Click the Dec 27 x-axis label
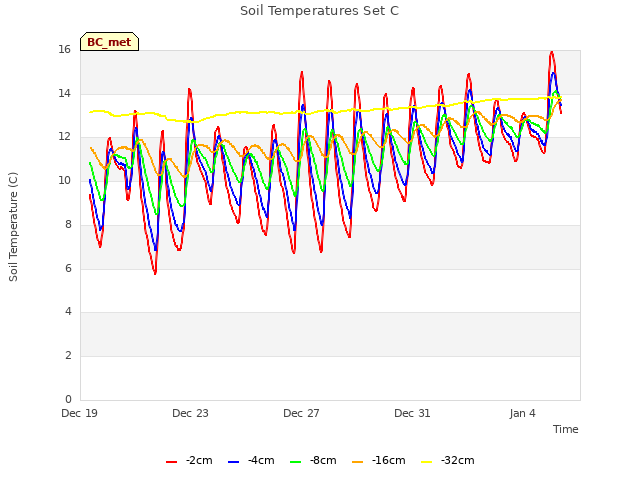This screenshot has width=640, height=480. coord(301,413)
